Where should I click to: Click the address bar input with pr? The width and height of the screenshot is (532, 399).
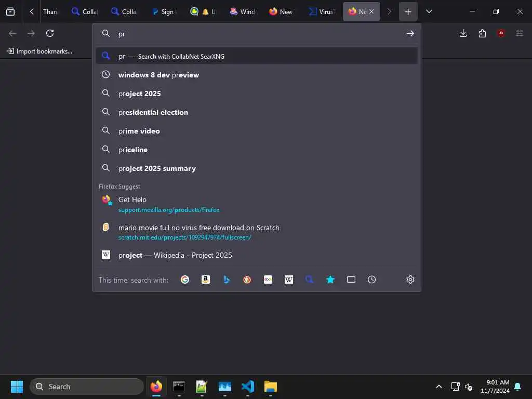(258, 34)
